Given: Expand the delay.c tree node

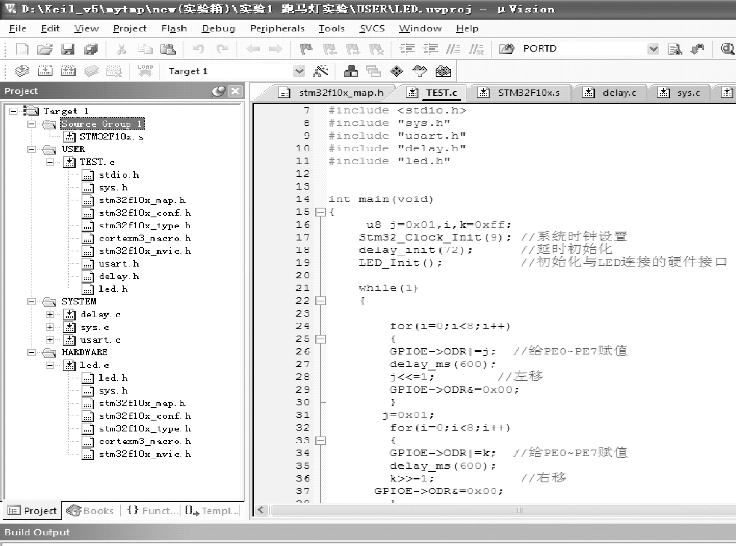Looking at the screenshot, I should pos(50,314).
